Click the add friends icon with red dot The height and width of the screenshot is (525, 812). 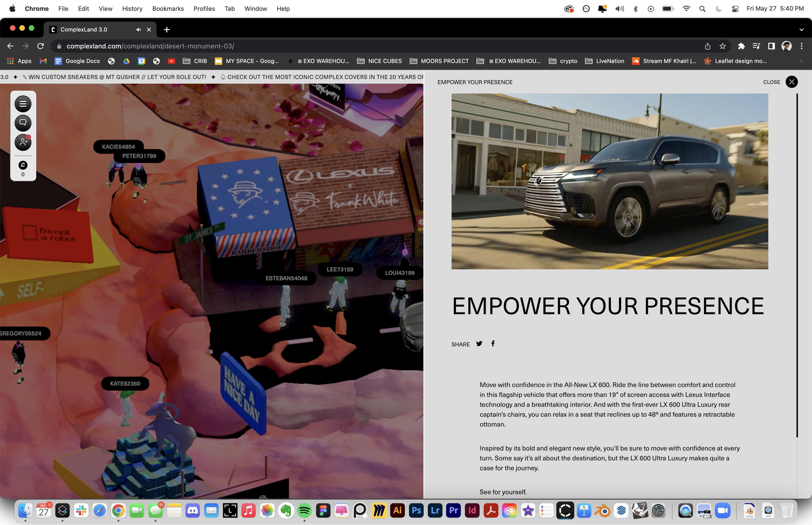tap(23, 142)
